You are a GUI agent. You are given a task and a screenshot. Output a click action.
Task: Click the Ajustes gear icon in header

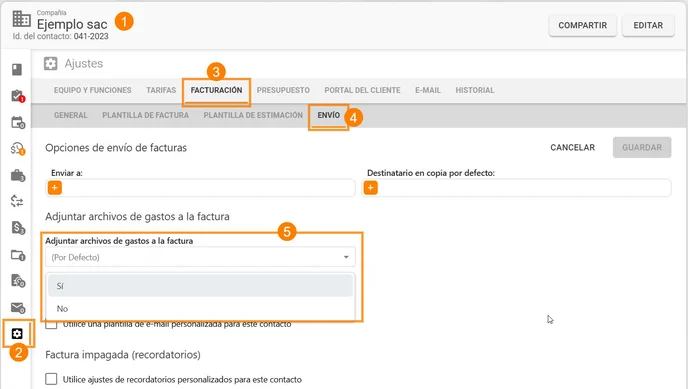(x=50, y=64)
